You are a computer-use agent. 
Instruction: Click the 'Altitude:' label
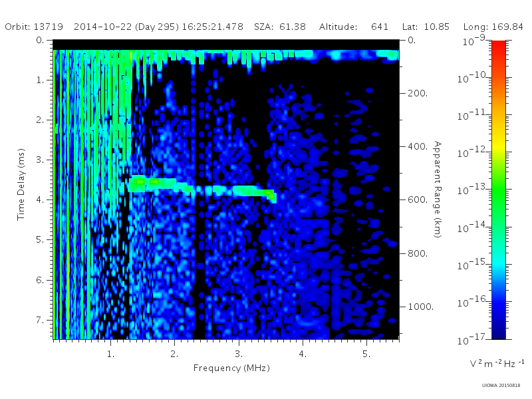338,27
